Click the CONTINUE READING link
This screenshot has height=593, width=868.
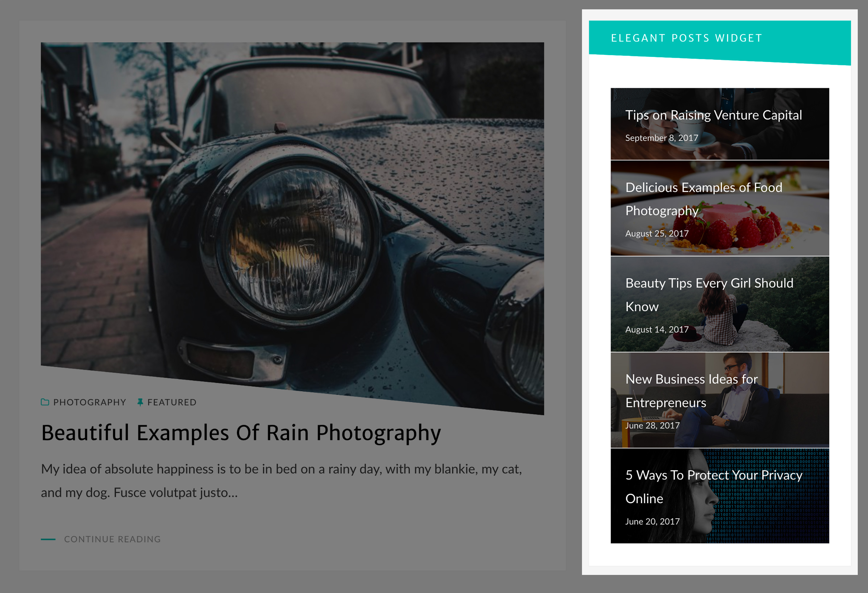click(112, 539)
